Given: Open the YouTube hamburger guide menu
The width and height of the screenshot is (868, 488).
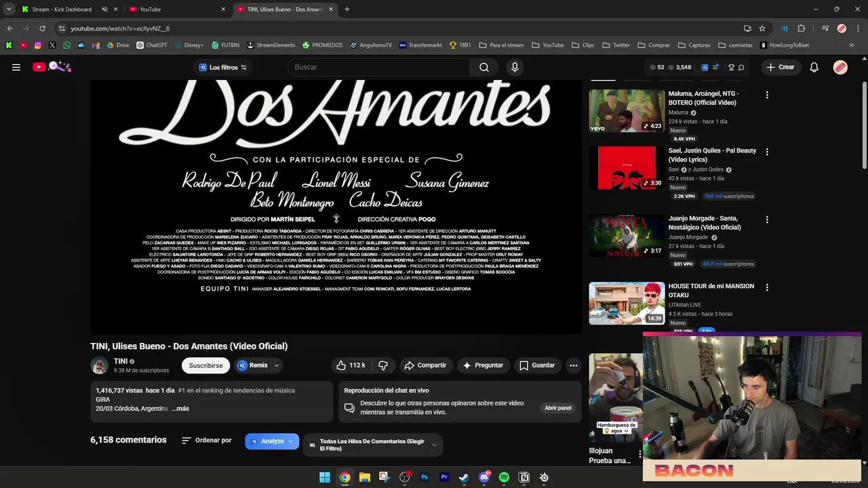Looking at the screenshot, I should [x=16, y=67].
